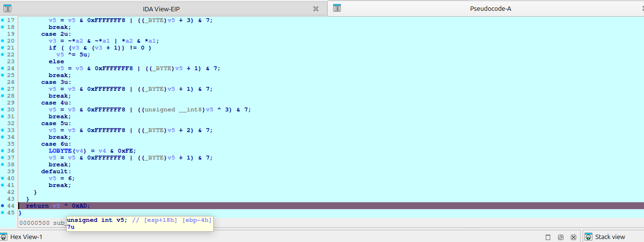Close the IDA View-EIP tab

[x=316, y=8]
